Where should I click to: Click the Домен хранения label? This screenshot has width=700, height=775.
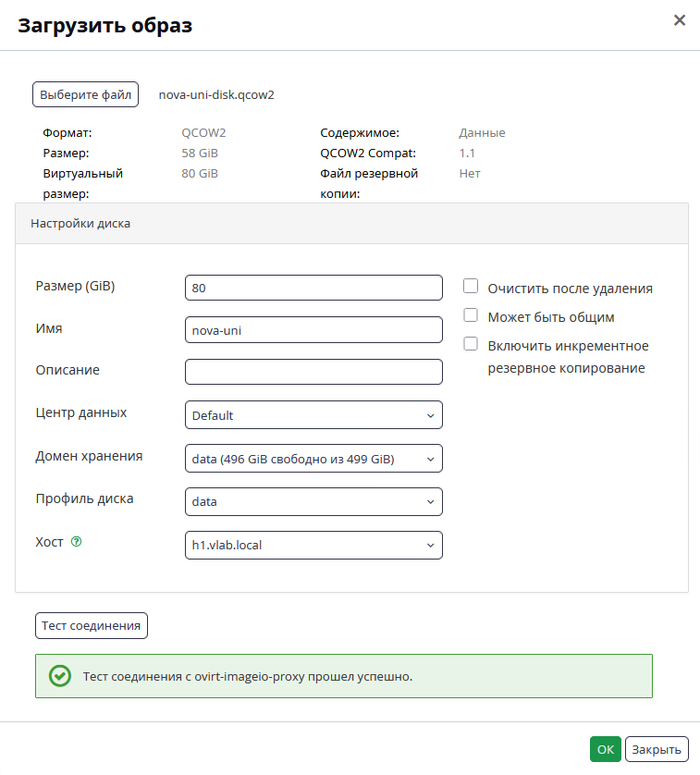tap(89, 456)
